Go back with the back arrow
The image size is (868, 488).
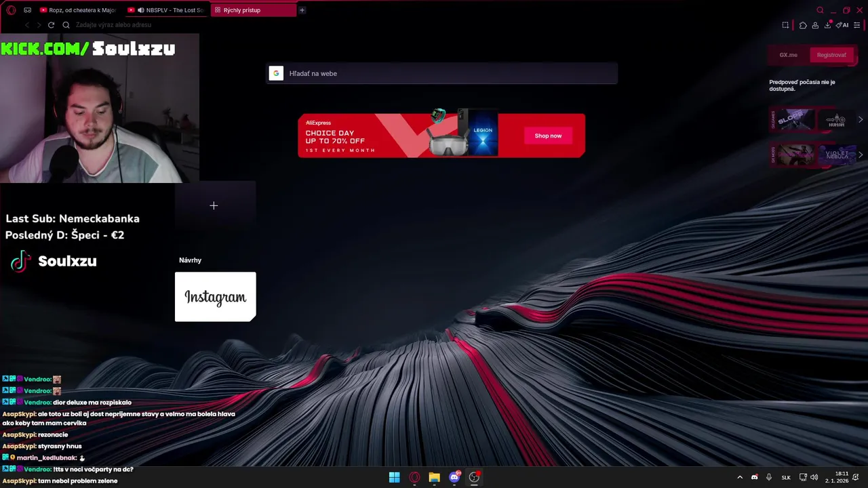27,25
